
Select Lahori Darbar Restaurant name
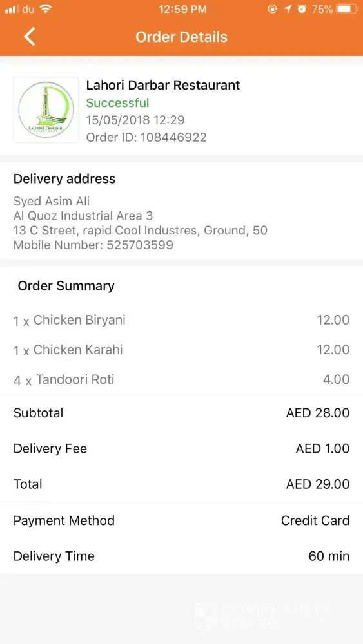[x=162, y=85]
